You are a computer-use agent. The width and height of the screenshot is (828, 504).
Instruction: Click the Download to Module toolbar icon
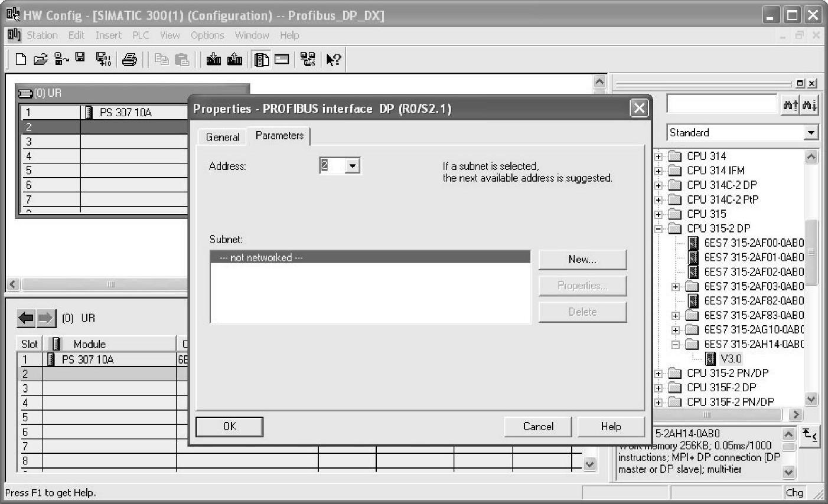click(213, 59)
